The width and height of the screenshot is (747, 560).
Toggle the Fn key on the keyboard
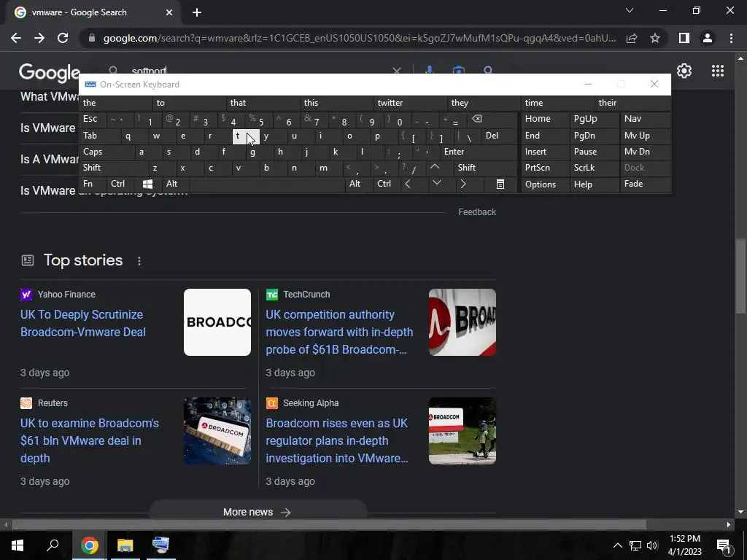[93, 184]
